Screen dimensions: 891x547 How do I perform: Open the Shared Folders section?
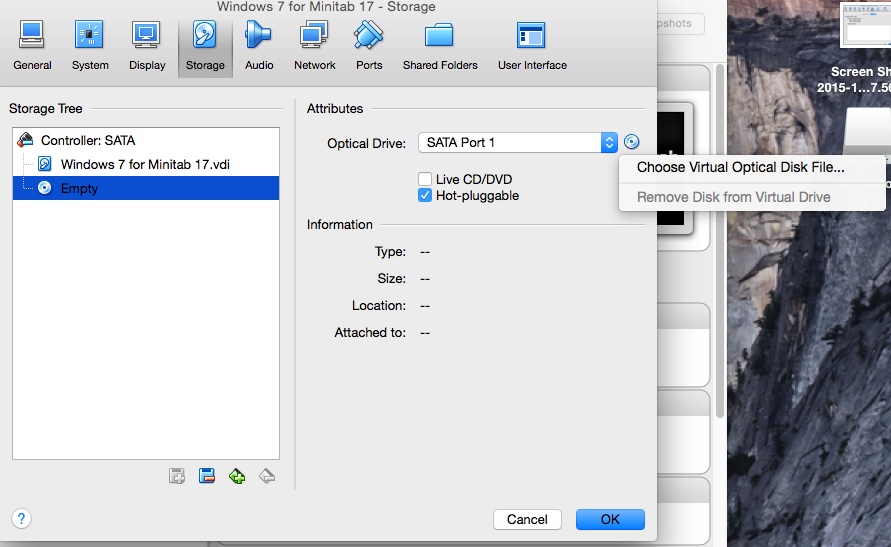click(x=440, y=46)
